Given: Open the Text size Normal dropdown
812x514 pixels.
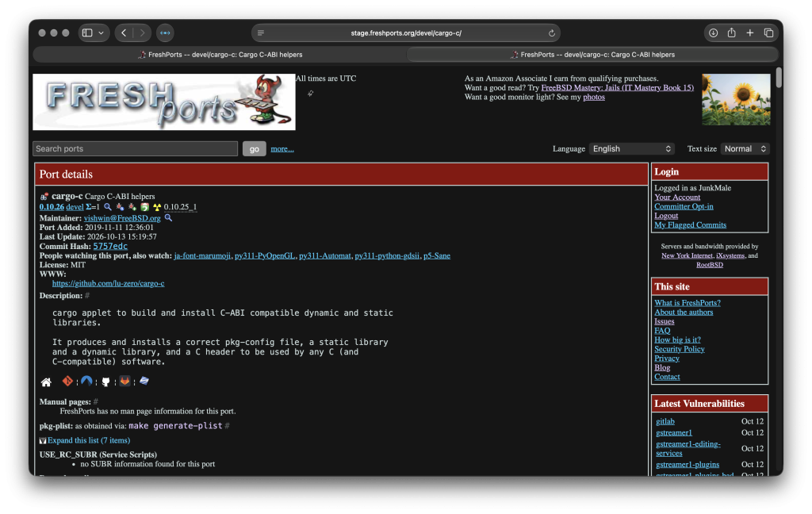Looking at the screenshot, I should point(745,148).
